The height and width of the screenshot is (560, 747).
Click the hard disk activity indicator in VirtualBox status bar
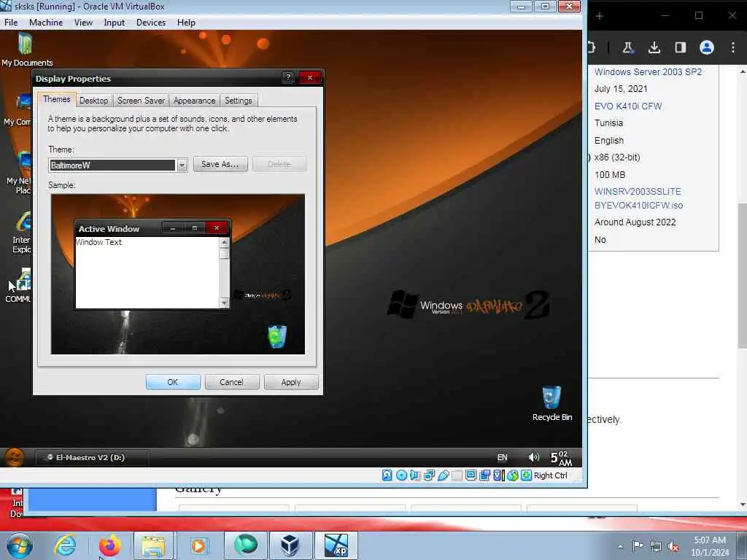point(387,475)
